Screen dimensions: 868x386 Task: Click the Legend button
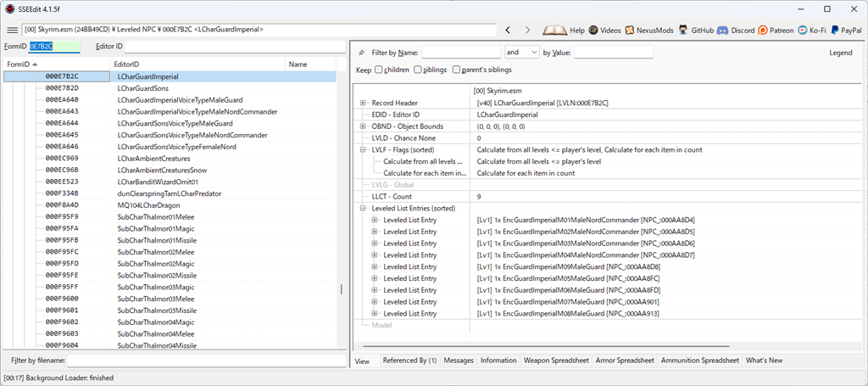(x=840, y=53)
